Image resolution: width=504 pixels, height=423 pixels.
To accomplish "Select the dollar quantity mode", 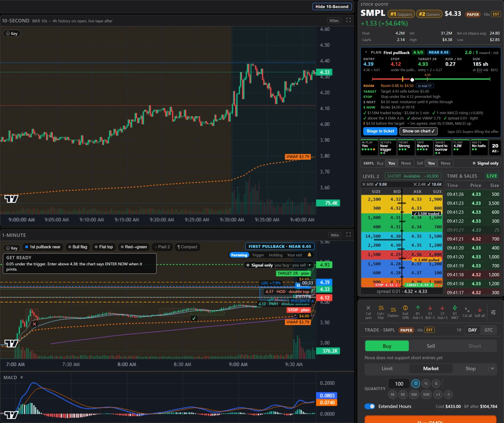I will [x=436, y=383].
